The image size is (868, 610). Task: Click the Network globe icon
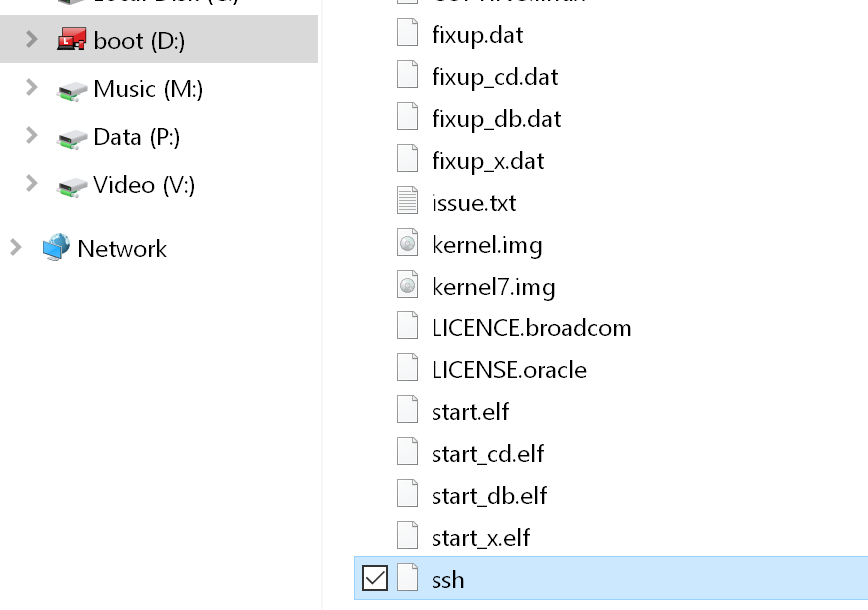click(56, 248)
